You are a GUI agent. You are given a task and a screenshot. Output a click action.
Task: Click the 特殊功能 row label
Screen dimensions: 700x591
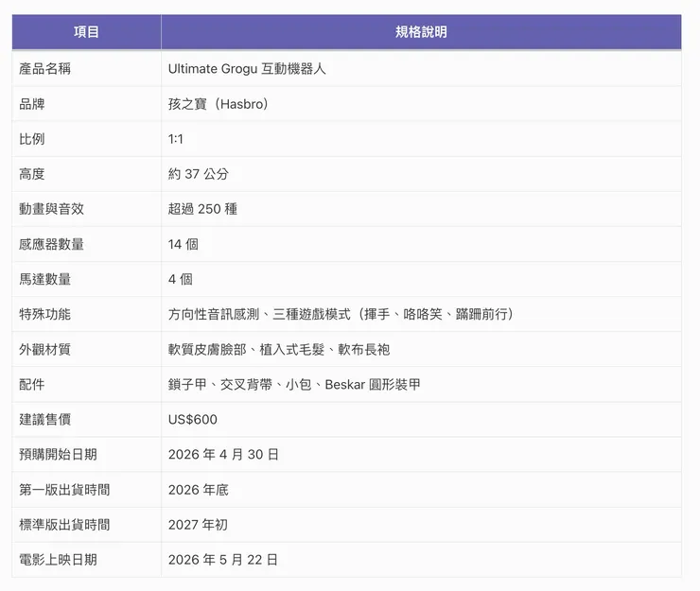point(44,314)
